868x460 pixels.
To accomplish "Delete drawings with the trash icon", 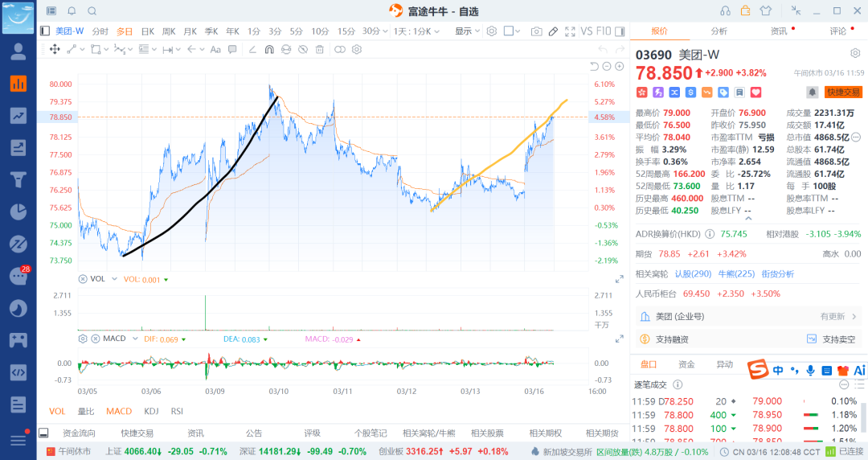I will (x=319, y=49).
